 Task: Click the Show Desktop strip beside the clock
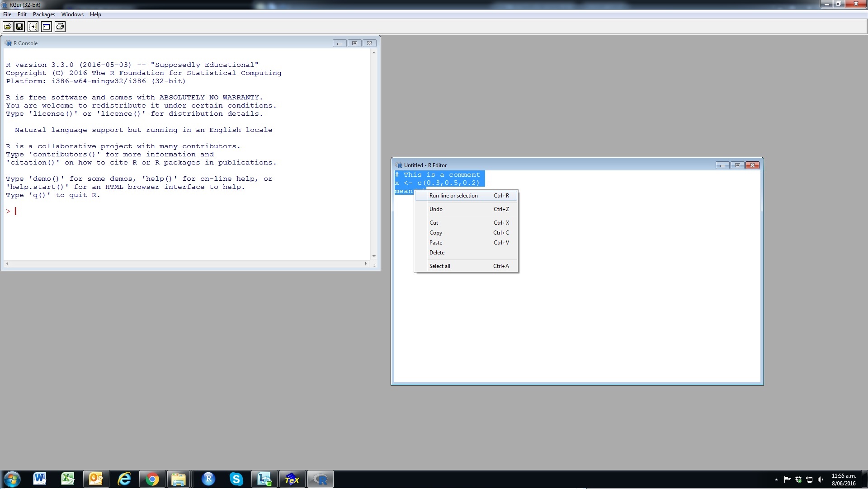pos(864,480)
